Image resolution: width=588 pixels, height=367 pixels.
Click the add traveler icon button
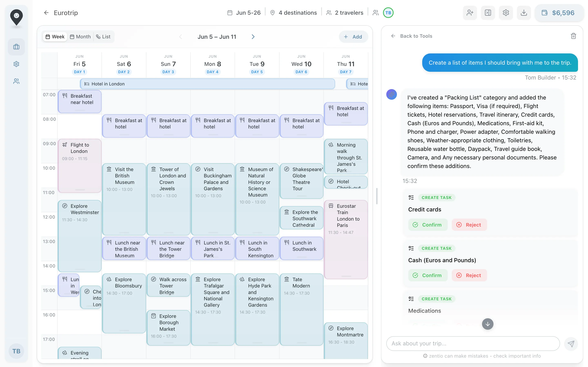click(x=470, y=13)
